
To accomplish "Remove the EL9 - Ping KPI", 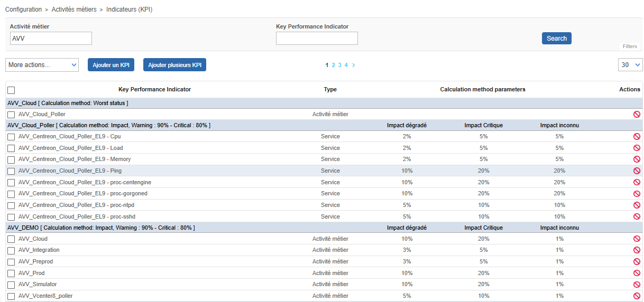I will [x=637, y=171].
